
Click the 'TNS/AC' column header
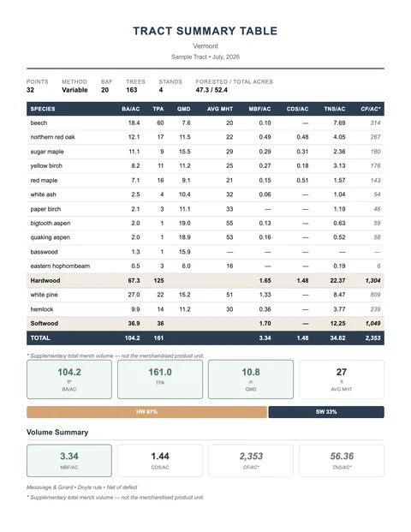(335, 109)
